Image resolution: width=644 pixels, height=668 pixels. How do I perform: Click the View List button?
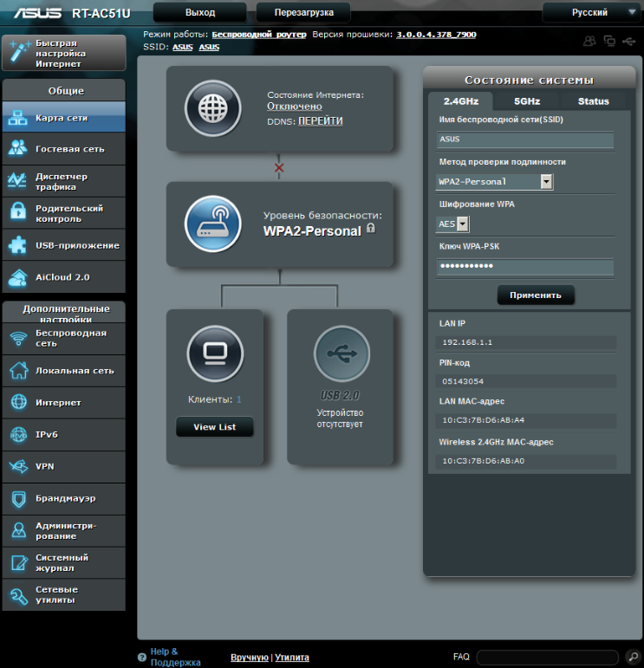215,427
